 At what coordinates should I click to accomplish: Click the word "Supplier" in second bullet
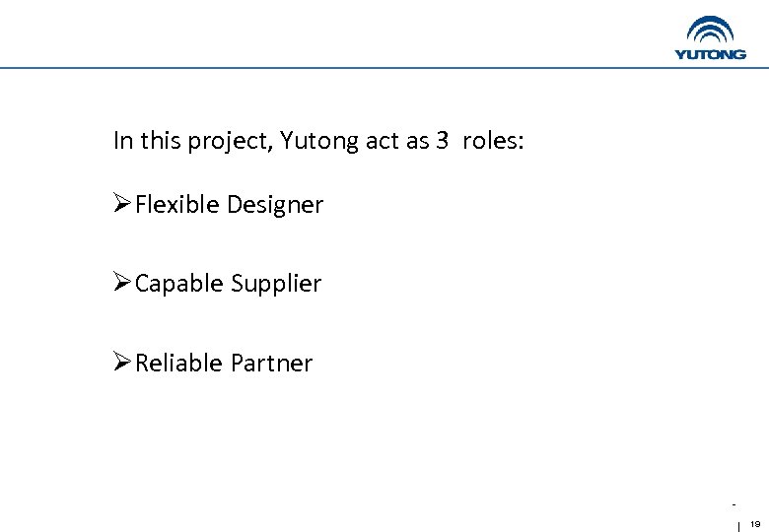tap(276, 284)
